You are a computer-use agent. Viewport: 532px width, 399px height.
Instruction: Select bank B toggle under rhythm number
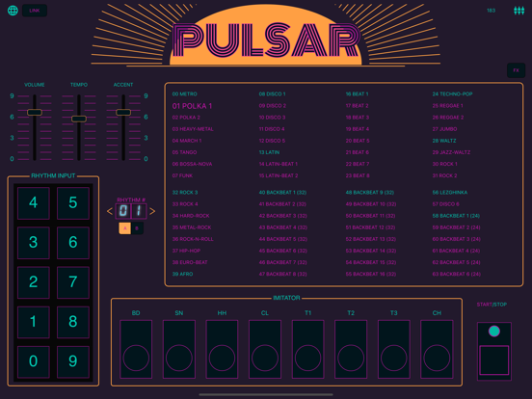pyautogui.click(x=137, y=228)
